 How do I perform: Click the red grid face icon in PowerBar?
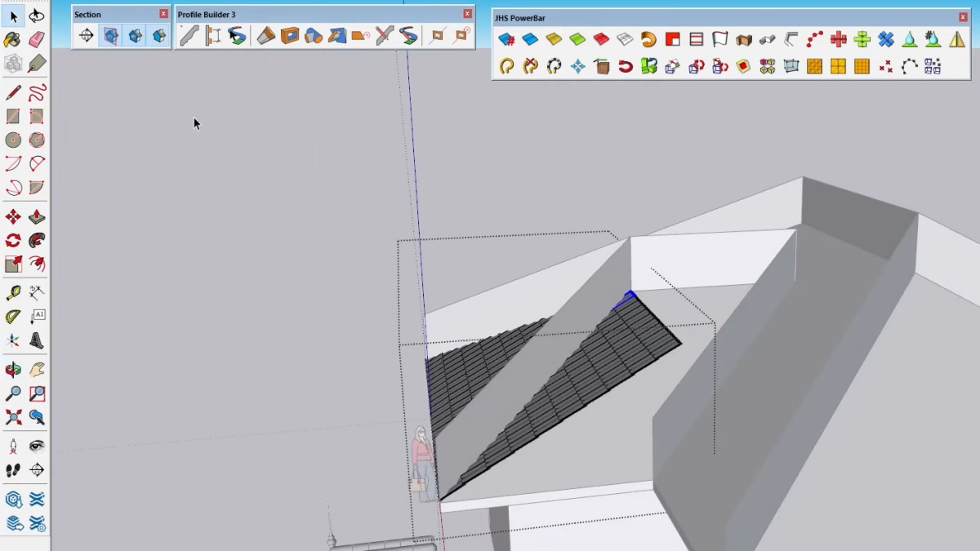(601, 39)
